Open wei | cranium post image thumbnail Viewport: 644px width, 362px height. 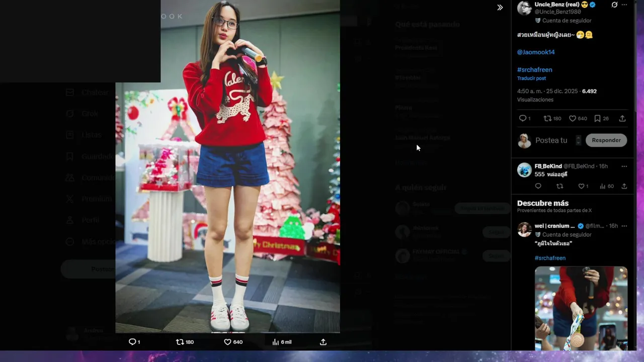(x=581, y=308)
